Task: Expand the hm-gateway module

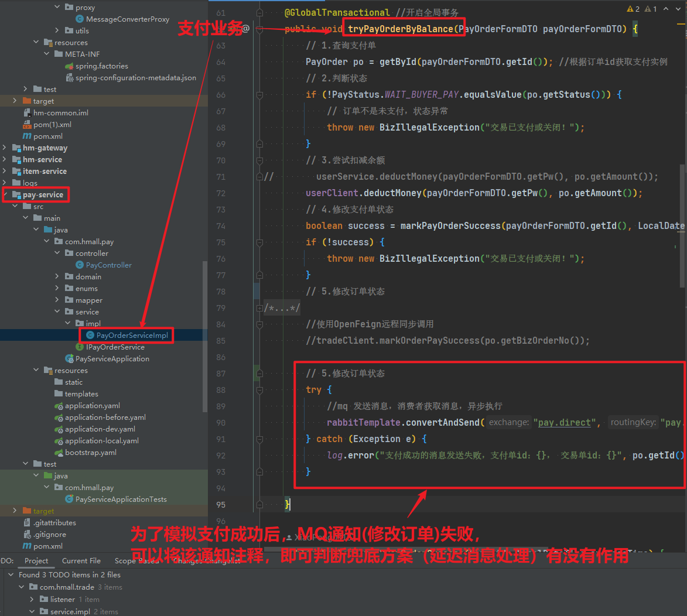Action: tap(6, 148)
